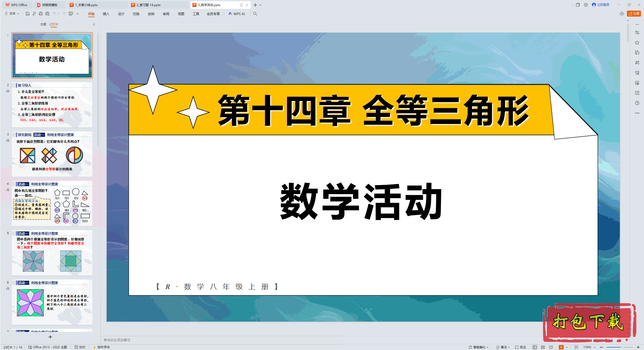
Task: Click the plus to add a new slide
Action: point(50,337)
